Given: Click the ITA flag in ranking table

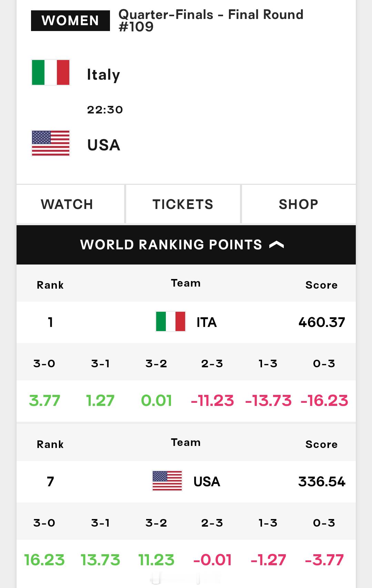Looking at the screenshot, I should point(171,321).
